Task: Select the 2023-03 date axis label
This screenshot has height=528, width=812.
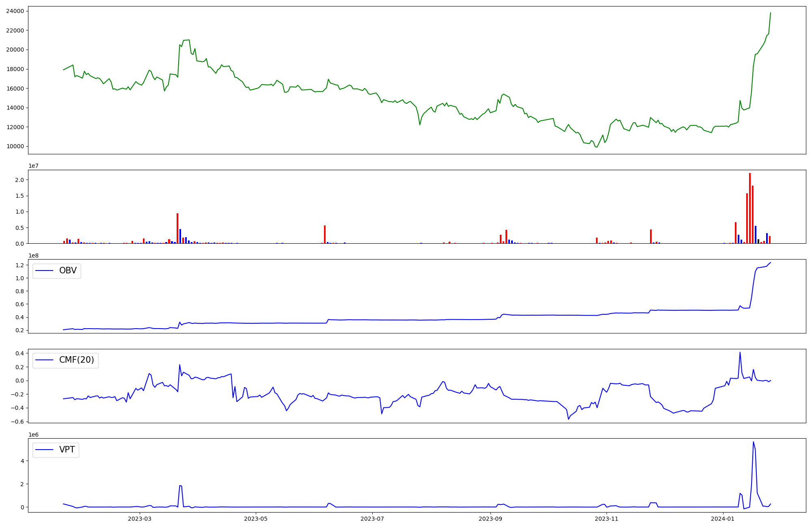Action: tap(139, 519)
